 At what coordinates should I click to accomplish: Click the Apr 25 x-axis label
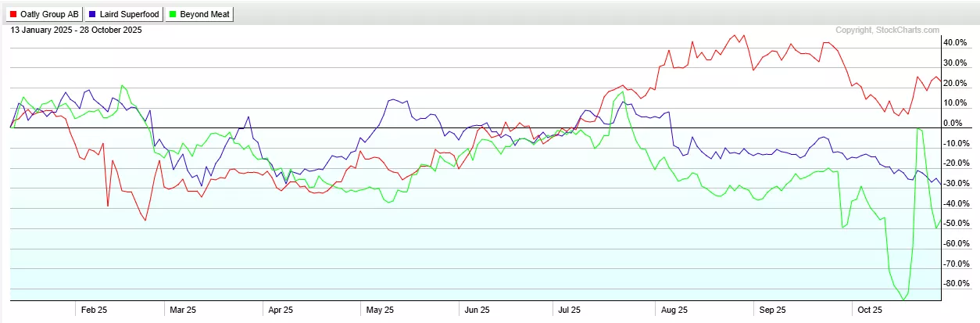tap(280, 310)
